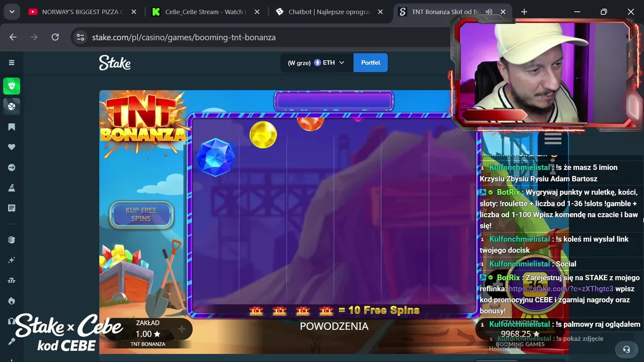Open the slots 777 icon in sidebar
Viewport: 644px width, 362px height.
(12, 281)
